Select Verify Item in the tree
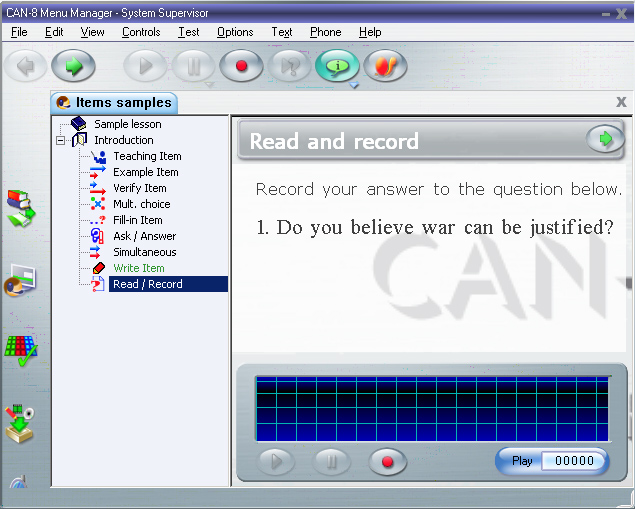Viewport: 635px width, 509px height. click(140, 188)
